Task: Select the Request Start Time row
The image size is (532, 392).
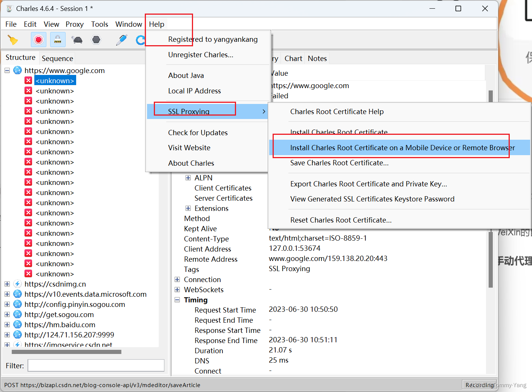Action: pos(225,310)
